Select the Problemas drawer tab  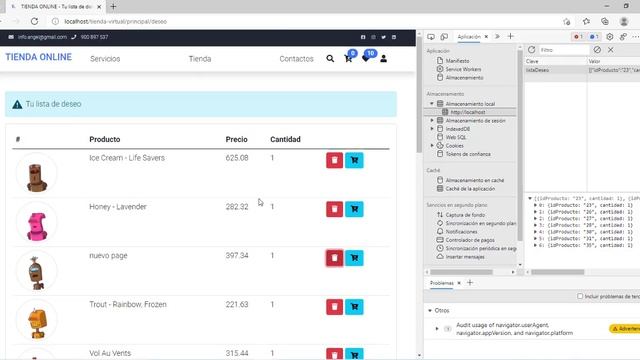click(442, 283)
